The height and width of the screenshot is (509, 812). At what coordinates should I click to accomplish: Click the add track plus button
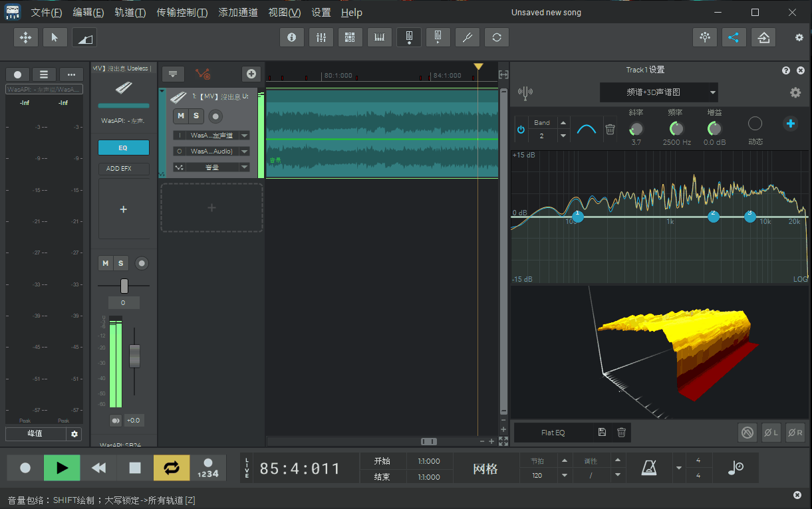(251, 74)
